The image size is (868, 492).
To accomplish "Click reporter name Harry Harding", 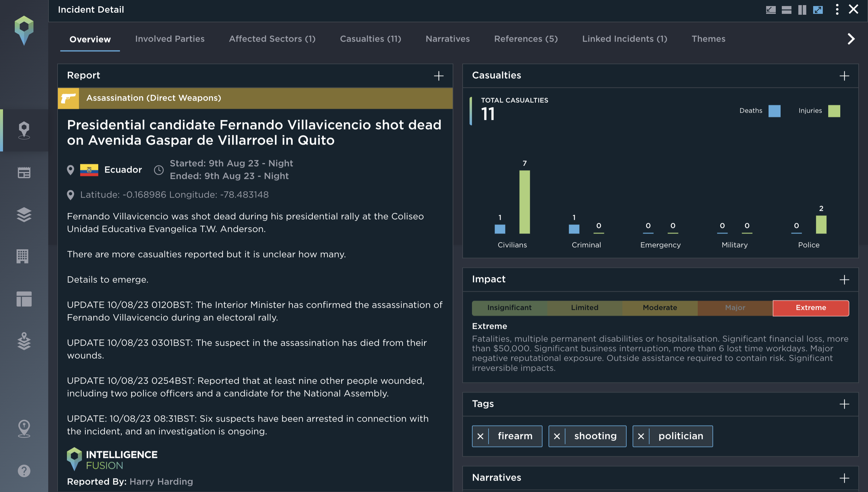I will pos(161,481).
